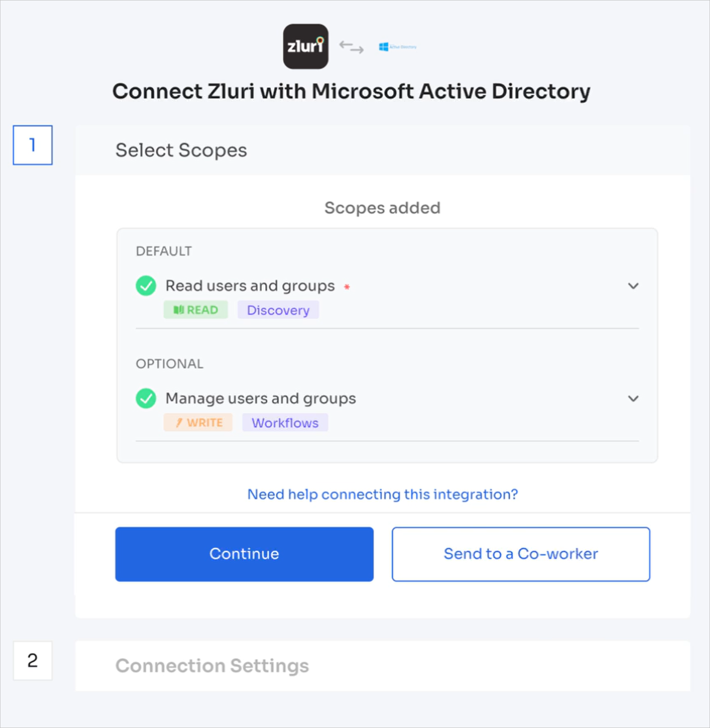The width and height of the screenshot is (710, 728).
Task: Click the orange WRITE tag
Action: [x=198, y=423]
